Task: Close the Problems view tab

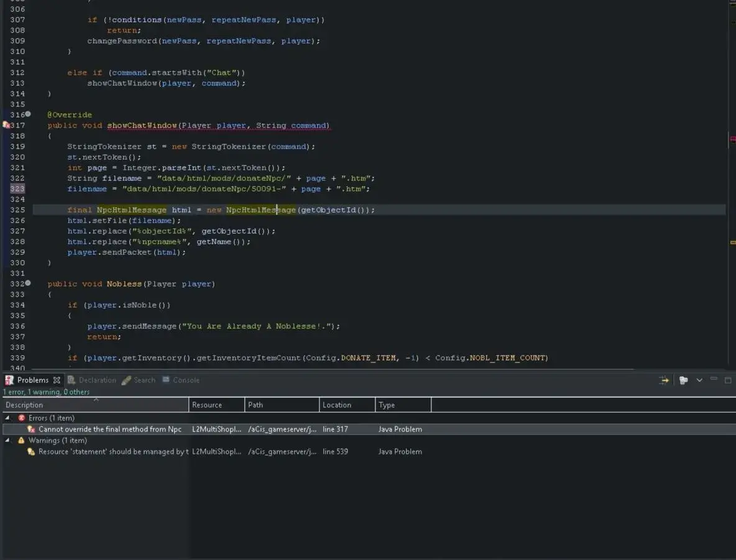Action: coord(57,380)
